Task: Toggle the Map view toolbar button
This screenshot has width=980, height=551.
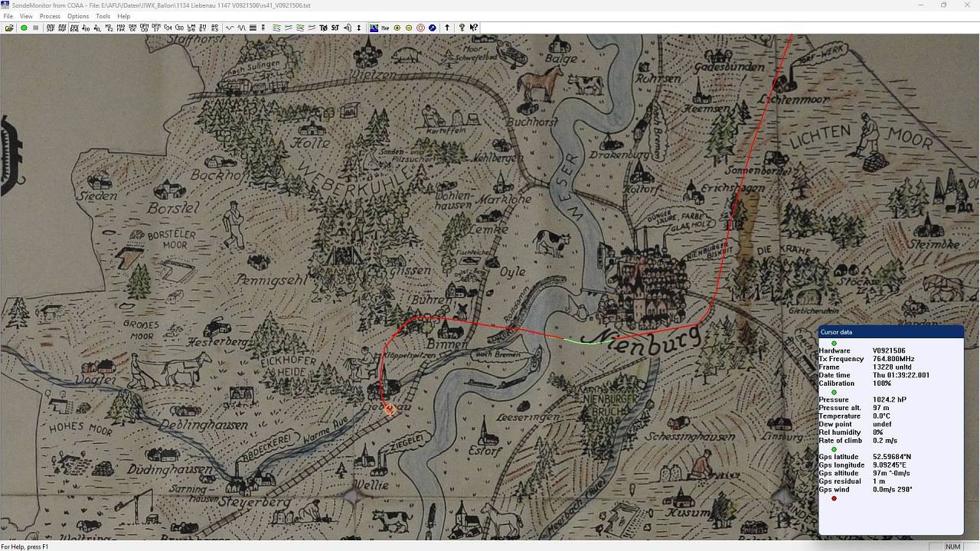Action: pos(385,28)
